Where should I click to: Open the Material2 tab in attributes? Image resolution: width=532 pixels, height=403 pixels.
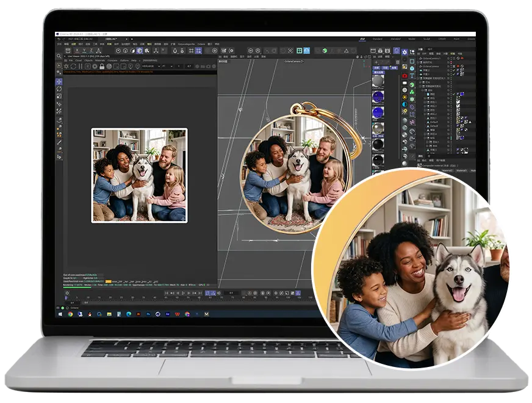(x=447, y=170)
